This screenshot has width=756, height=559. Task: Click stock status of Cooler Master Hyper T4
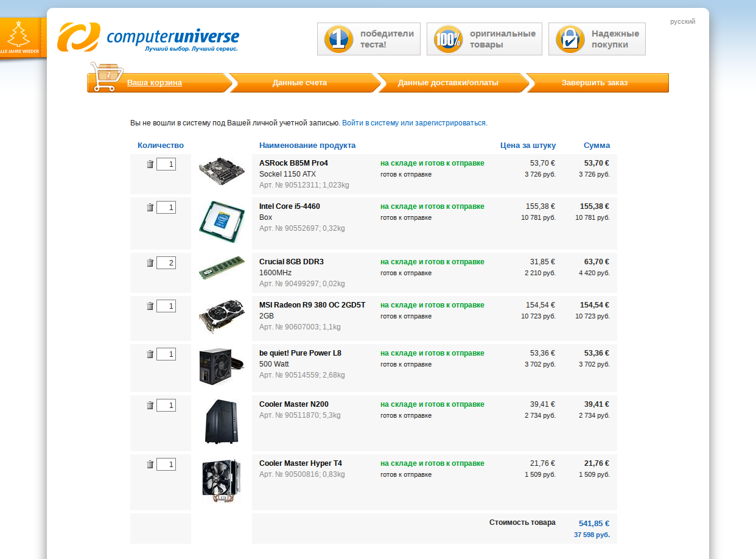(432, 463)
